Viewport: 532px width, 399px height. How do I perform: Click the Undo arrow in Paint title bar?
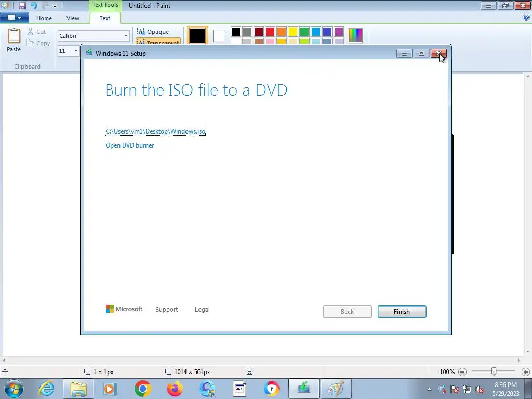[x=34, y=5]
